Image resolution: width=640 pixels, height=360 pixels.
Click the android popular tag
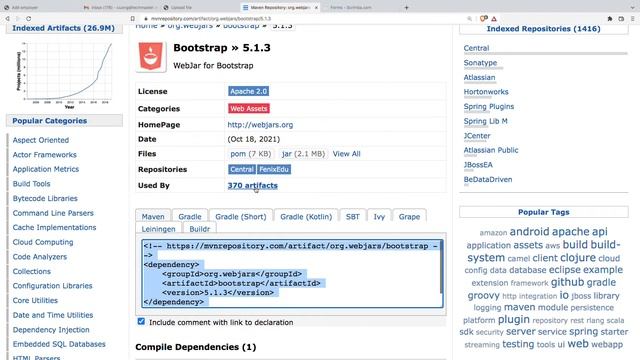[x=529, y=231]
